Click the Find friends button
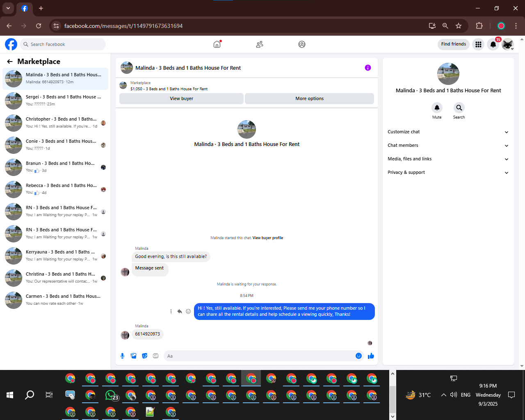 pyautogui.click(x=454, y=44)
